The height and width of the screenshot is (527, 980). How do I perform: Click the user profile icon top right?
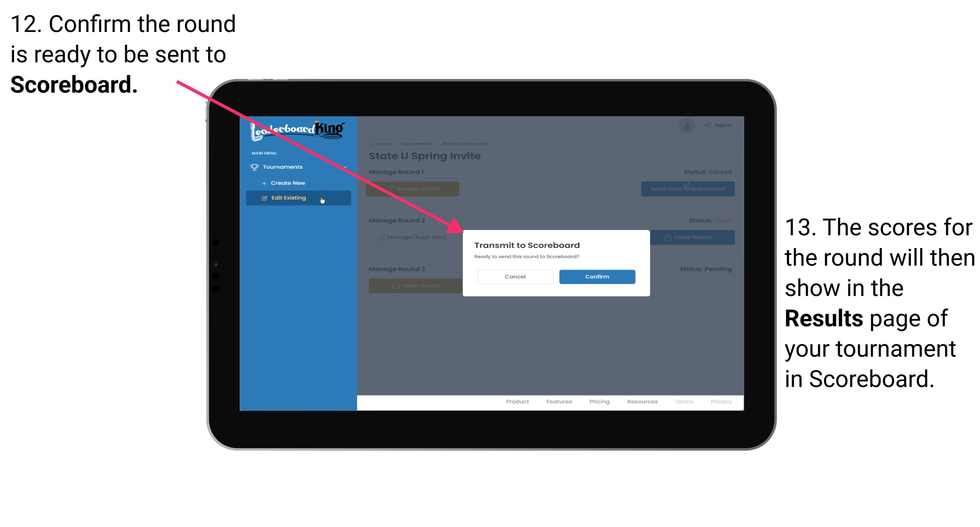[687, 125]
